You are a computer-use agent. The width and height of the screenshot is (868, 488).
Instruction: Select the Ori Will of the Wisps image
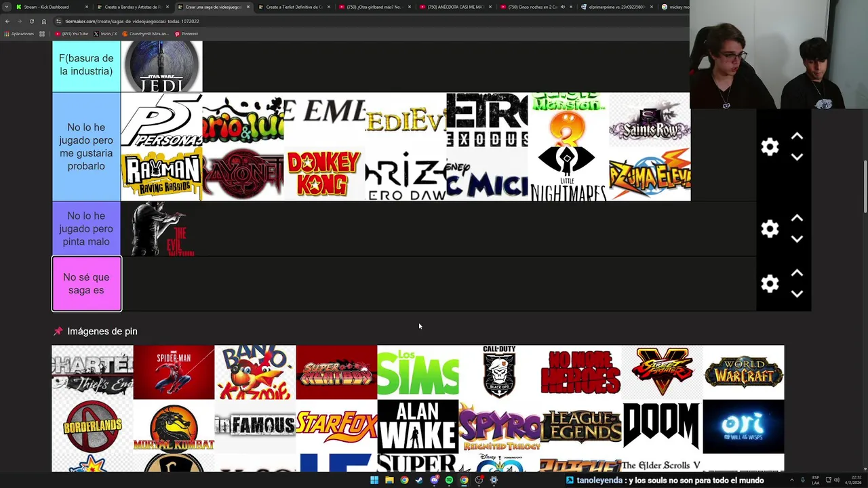point(743,426)
